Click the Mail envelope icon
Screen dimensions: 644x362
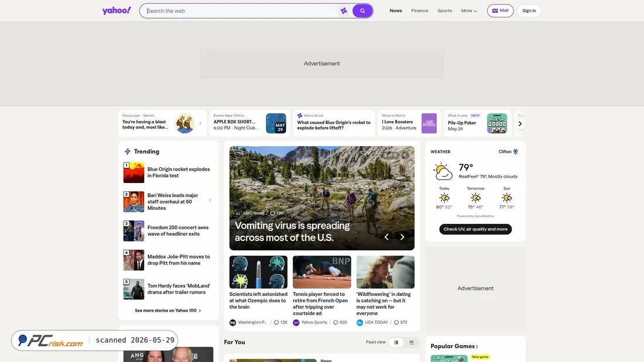click(495, 11)
